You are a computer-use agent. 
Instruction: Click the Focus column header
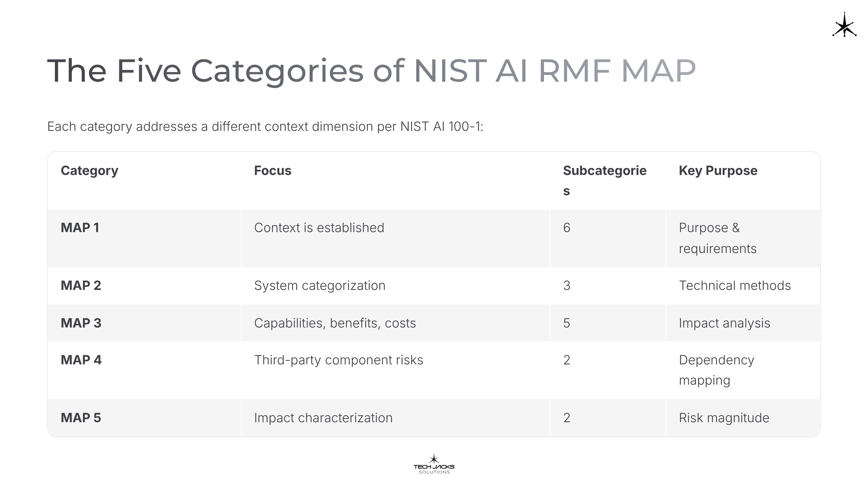tap(272, 171)
